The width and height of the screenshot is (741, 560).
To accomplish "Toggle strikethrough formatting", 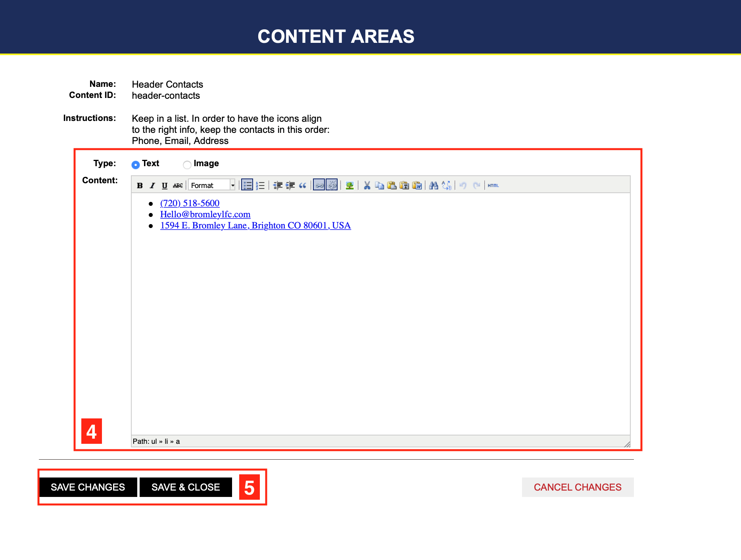I will click(x=178, y=185).
